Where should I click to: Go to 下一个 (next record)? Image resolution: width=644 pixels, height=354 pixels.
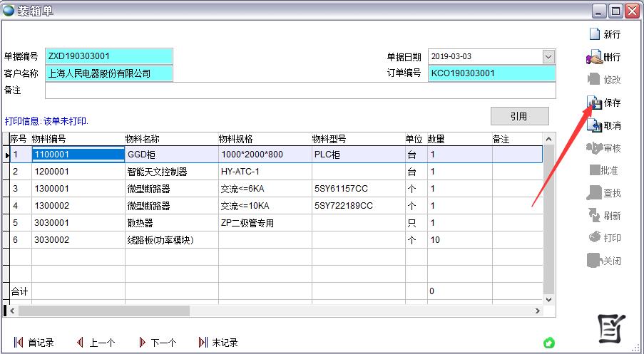pos(143,343)
